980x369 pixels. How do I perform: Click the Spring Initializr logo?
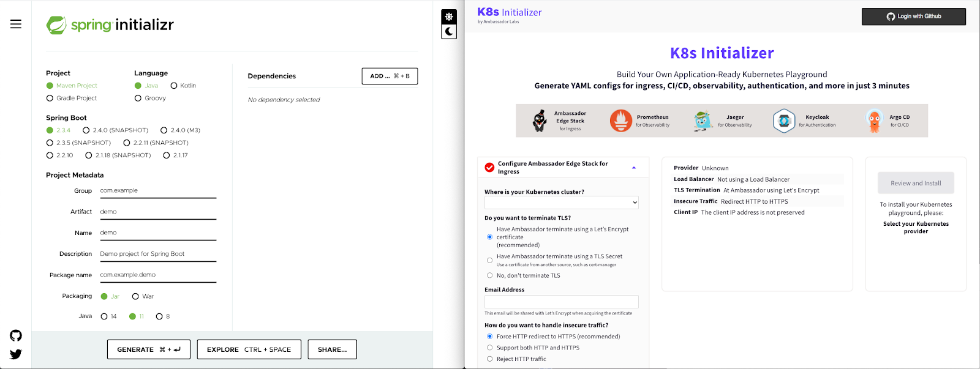(110, 25)
